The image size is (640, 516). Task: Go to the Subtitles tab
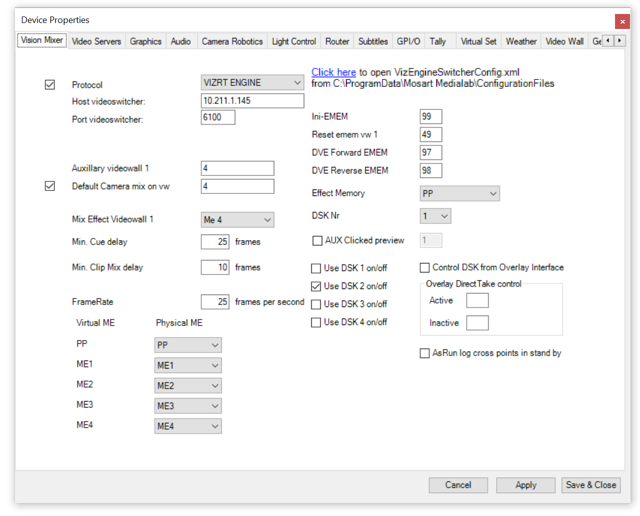(x=373, y=41)
